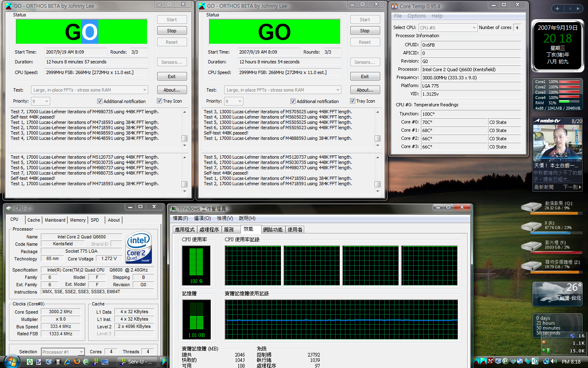The width and height of the screenshot is (588, 368).
Task: Click the sidebar next page arrow
Action: click(578, 8)
